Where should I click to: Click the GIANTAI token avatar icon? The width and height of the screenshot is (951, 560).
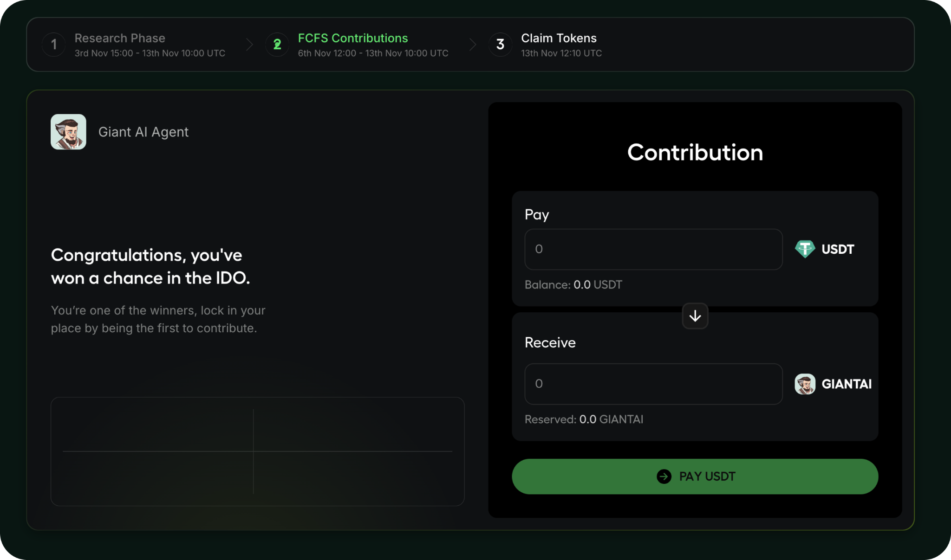coord(805,384)
